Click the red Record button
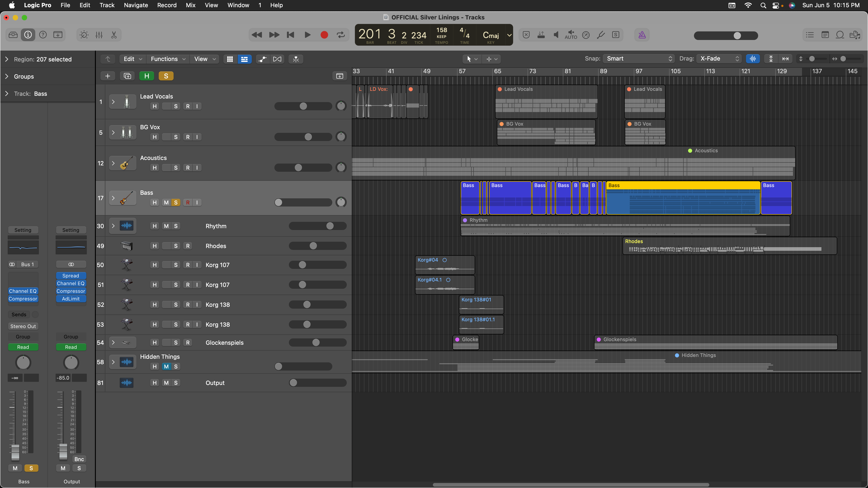Viewport: 868px width, 488px height. point(324,35)
